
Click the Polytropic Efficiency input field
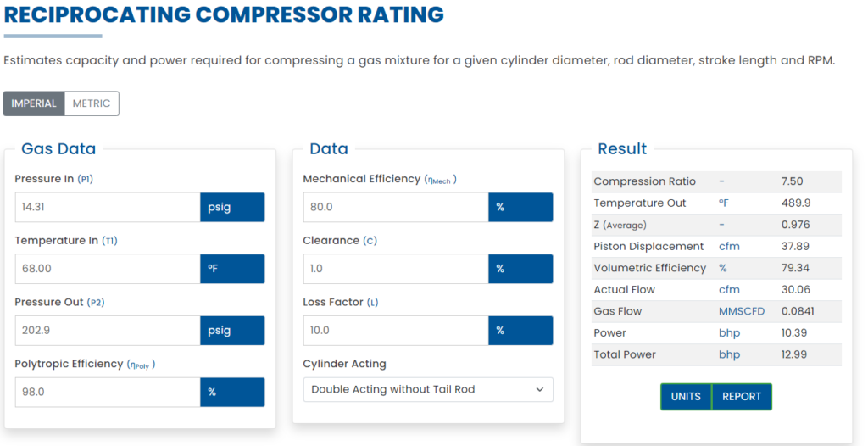pyautogui.click(x=108, y=392)
